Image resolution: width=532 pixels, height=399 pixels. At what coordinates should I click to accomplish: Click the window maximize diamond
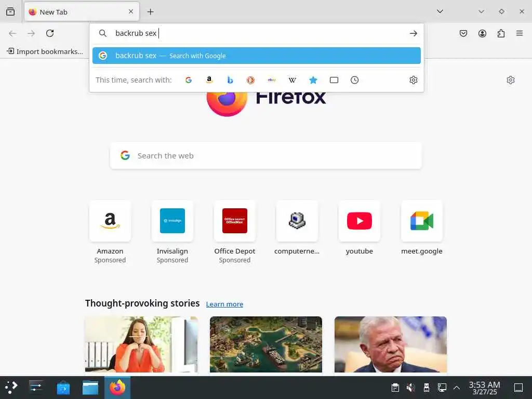501,11
